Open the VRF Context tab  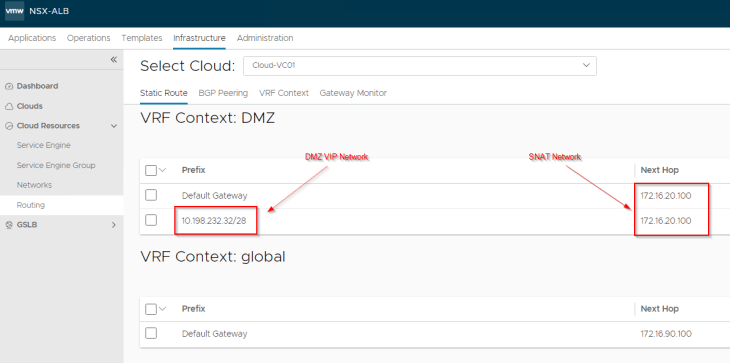[x=284, y=93]
